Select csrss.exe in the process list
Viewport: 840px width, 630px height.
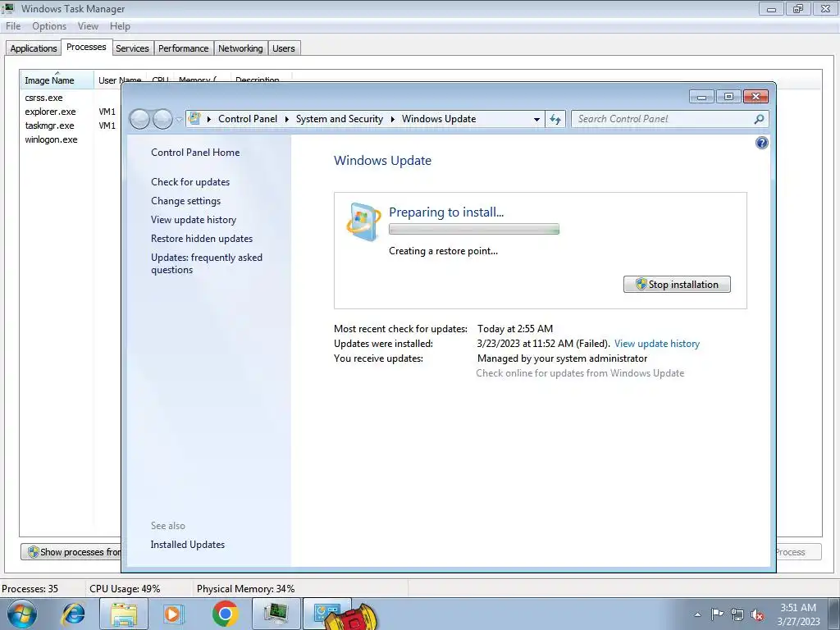click(43, 98)
